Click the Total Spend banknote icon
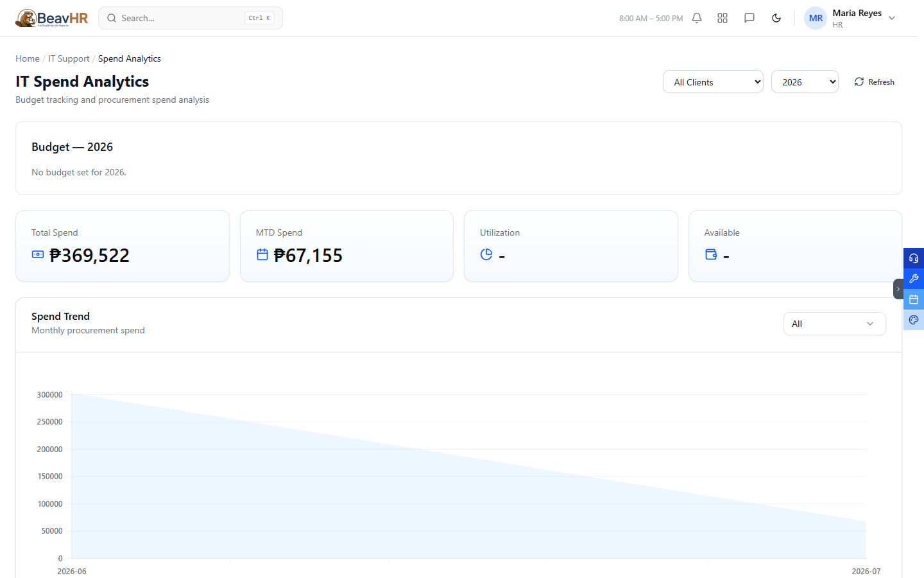Screen dimensions: 924x578 [38, 254]
